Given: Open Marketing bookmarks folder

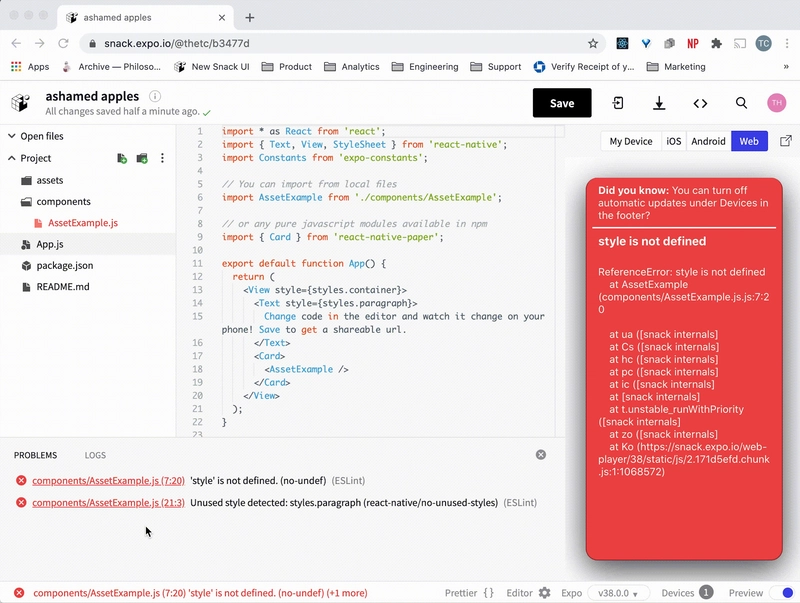Looking at the screenshot, I should (x=676, y=67).
